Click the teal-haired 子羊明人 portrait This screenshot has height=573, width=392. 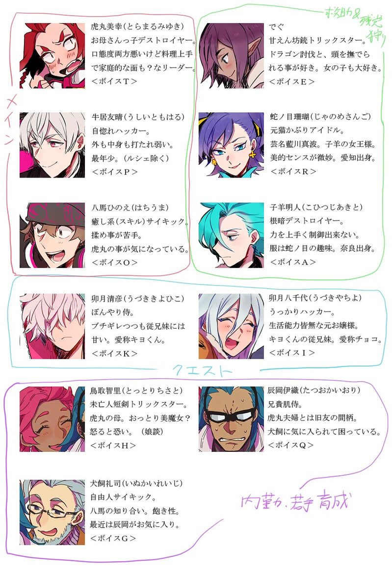[231, 235]
